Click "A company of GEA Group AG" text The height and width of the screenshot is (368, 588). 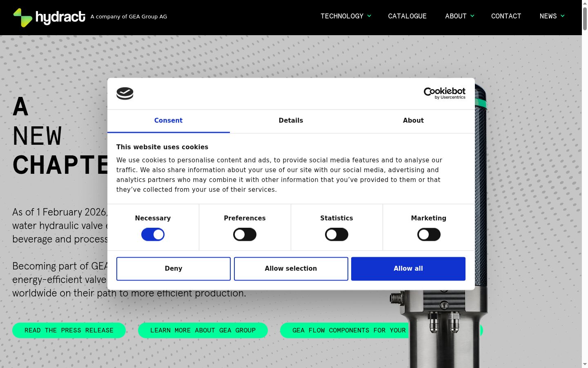tap(129, 17)
